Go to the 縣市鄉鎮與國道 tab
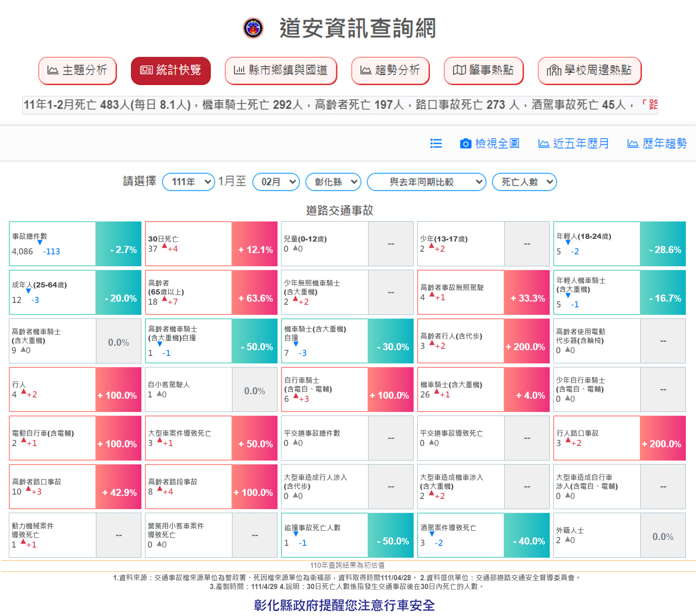The width and height of the screenshot is (696, 616). point(281,70)
